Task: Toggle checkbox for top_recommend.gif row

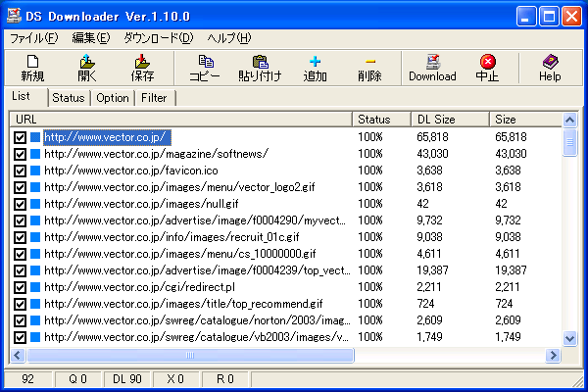Action: pos(20,304)
